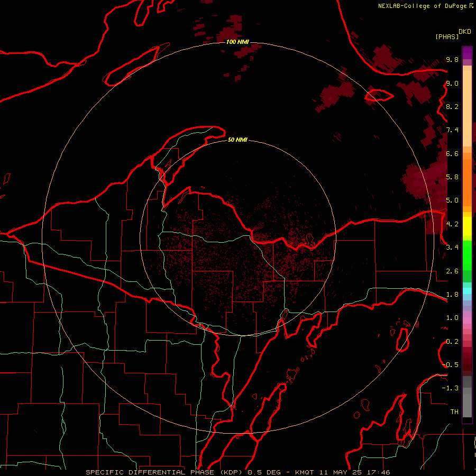Click the (KDP) abbreviation in the caption
Viewport: 476px width, 476px height.
point(231,472)
